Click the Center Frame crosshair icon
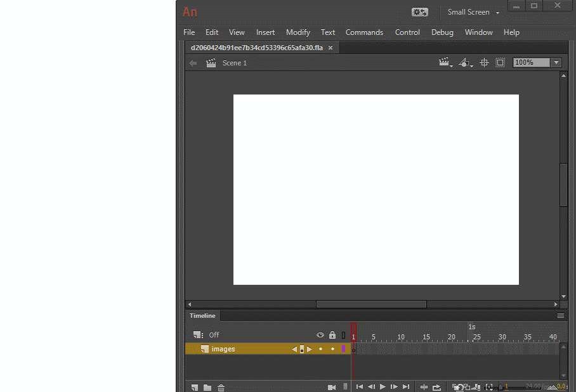The width and height of the screenshot is (576, 392). click(x=484, y=62)
